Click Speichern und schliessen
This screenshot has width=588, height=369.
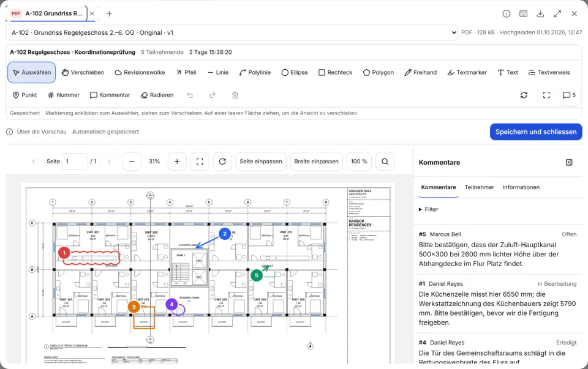pyautogui.click(x=536, y=132)
